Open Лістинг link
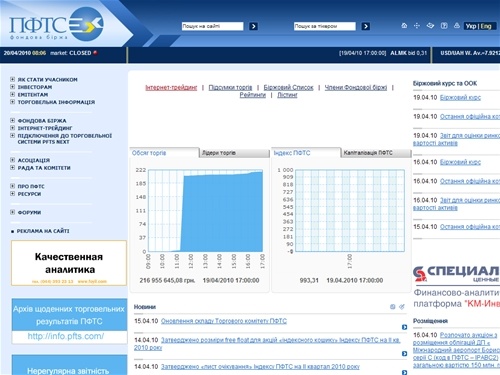The width and height of the screenshot is (500, 375). click(x=287, y=95)
